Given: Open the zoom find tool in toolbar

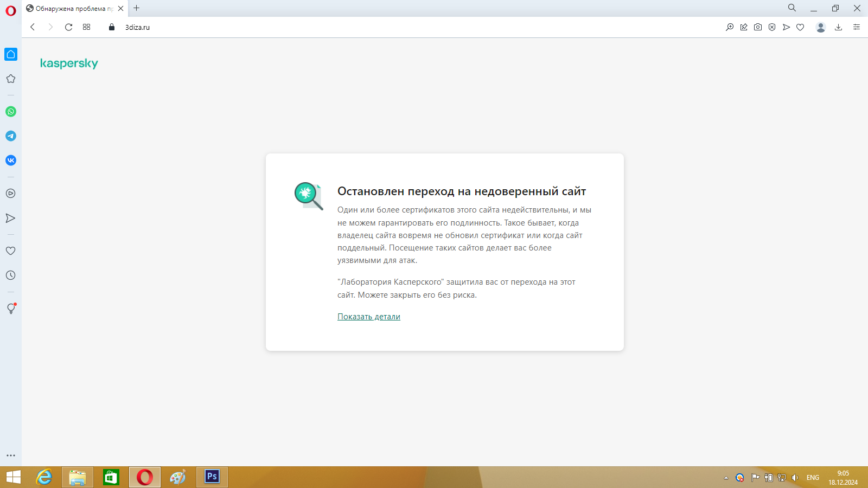Looking at the screenshot, I should [x=730, y=27].
